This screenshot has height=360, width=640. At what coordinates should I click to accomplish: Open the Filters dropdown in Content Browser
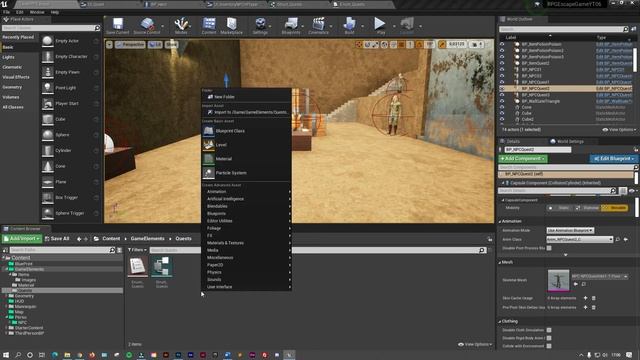click(x=137, y=250)
